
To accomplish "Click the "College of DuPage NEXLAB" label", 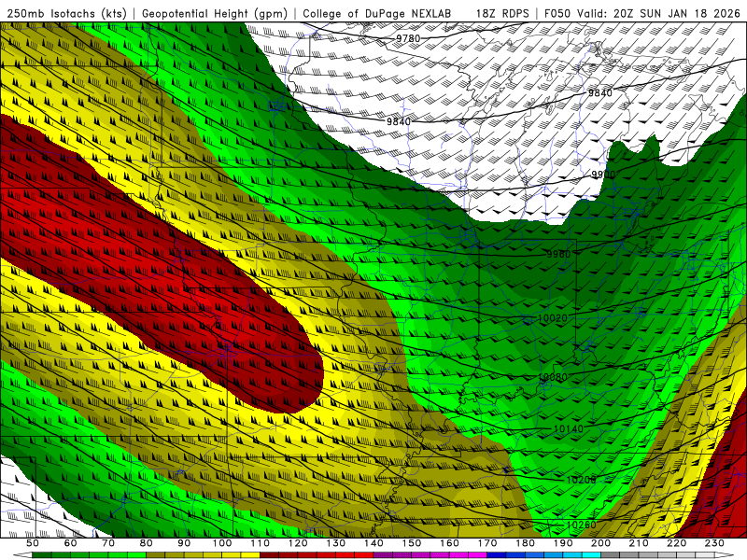I will (377, 14).
